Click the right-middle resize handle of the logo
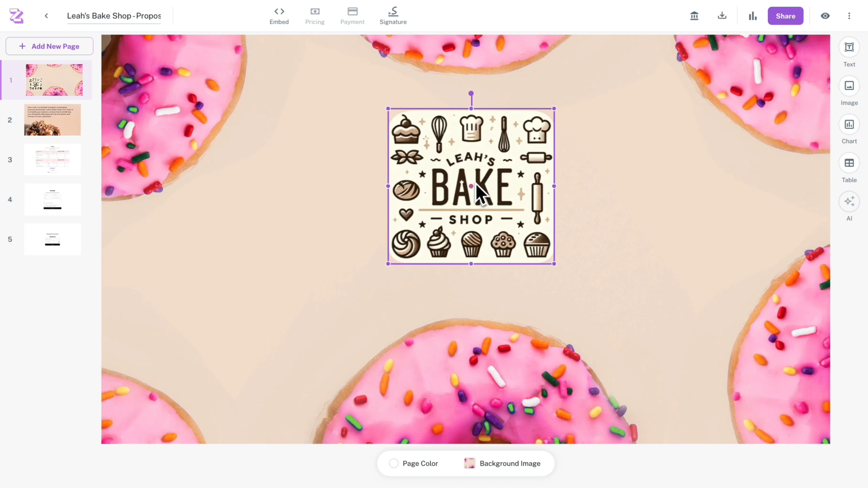 tap(554, 186)
